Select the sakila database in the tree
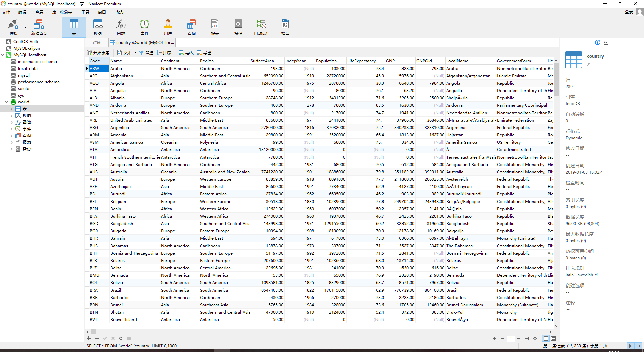The width and height of the screenshot is (644, 352). click(23, 89)
